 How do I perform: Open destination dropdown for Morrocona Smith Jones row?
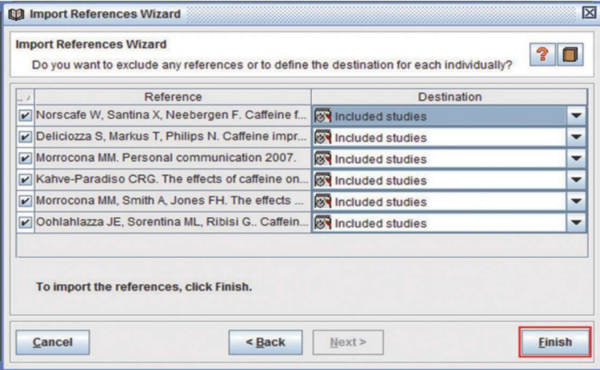576,201
